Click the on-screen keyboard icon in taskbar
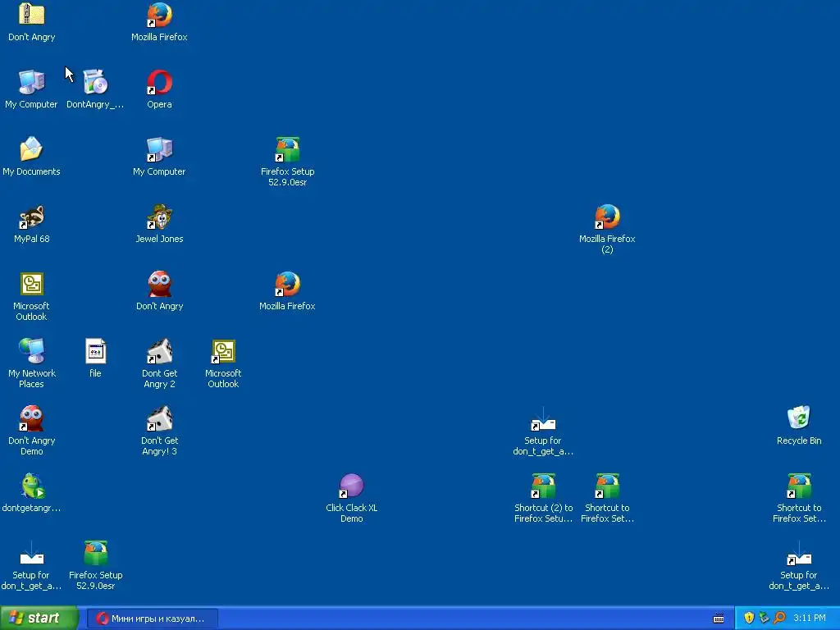 [x=719, y=619]
